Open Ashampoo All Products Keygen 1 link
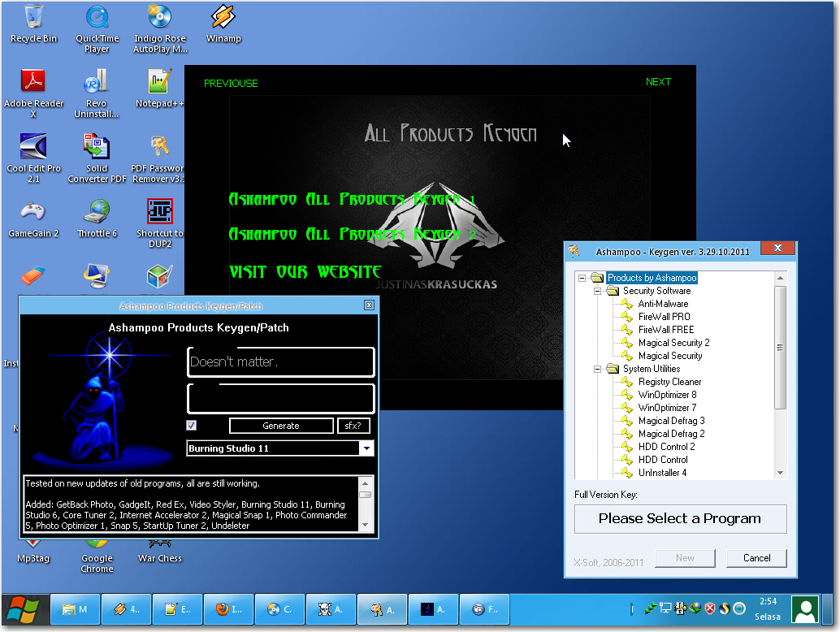Screen dimensions: 840x632 pos(352,199)
